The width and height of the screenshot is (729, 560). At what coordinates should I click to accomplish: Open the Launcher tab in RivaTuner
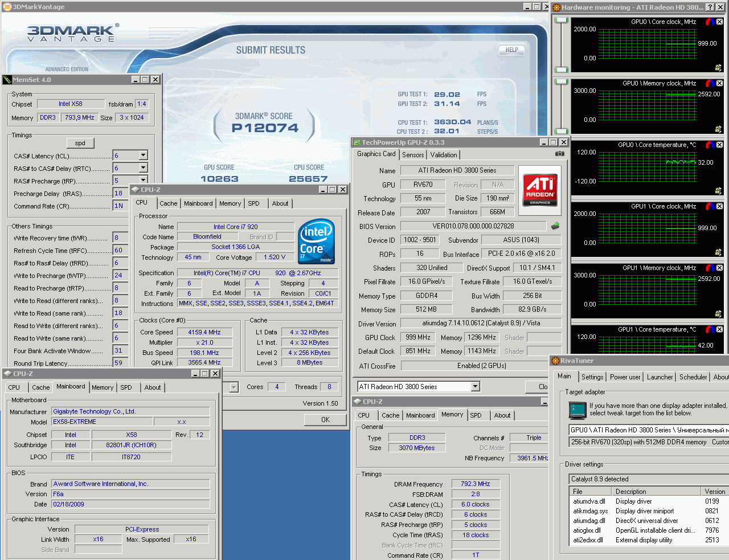click(660, 377)
